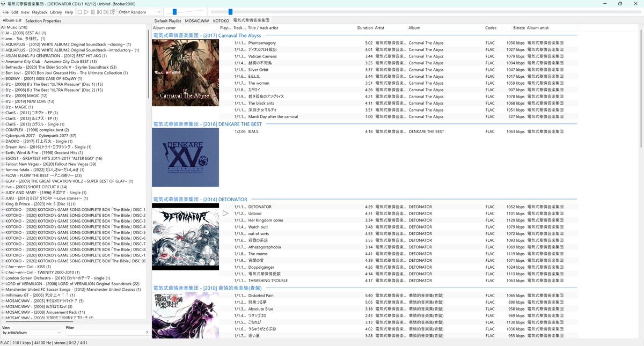Sort by the Bitrate column header

click(x=518, y=27)
